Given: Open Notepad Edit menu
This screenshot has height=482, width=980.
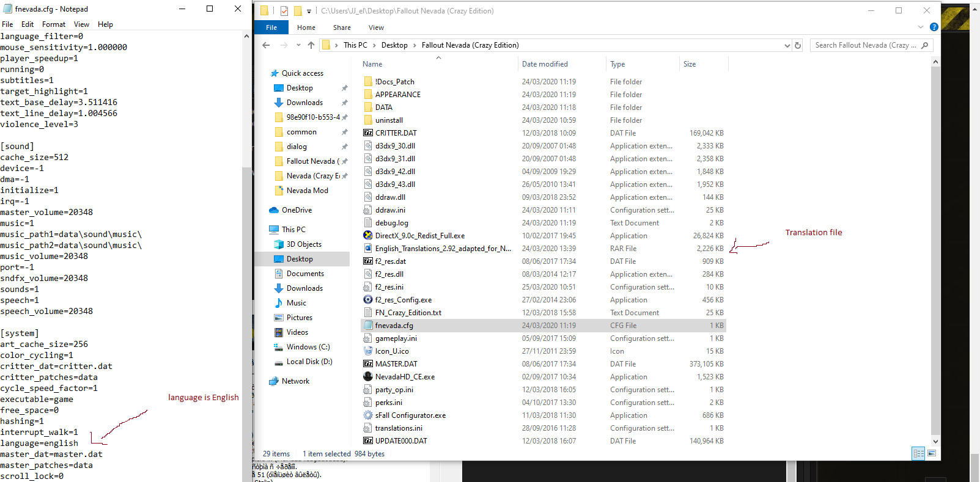Looking at the screenshot, I should (28, 24).
